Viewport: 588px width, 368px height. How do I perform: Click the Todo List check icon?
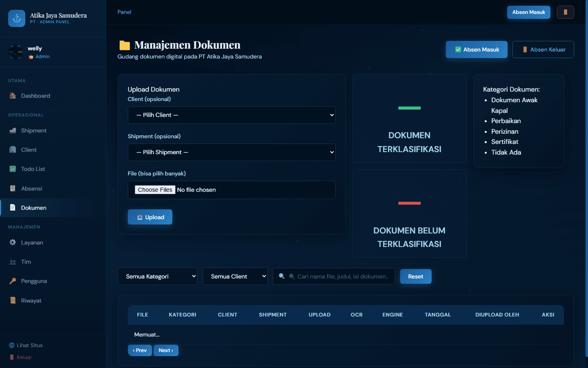click(13, 169)
